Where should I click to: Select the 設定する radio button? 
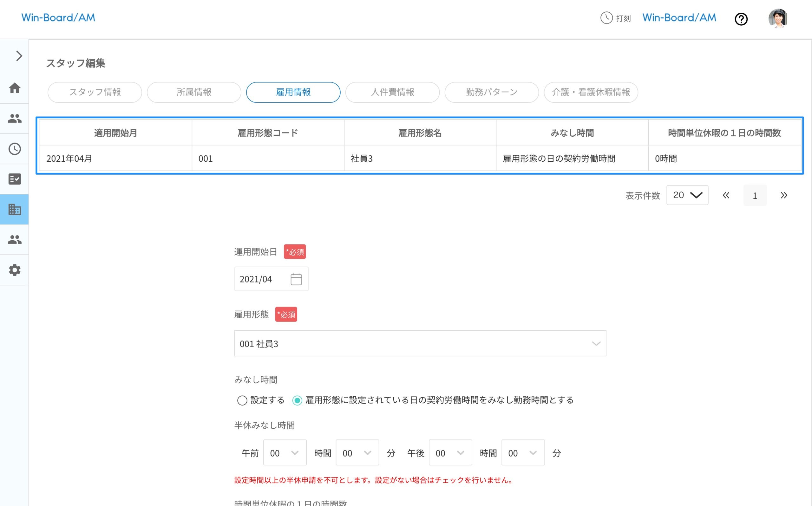coord(242,400)
